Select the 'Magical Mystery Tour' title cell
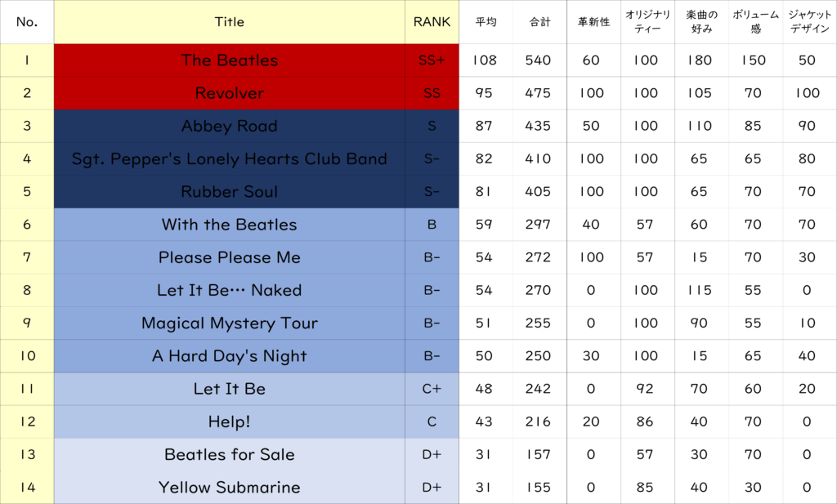Screen dimensions: 837x504 pos(229,323)
